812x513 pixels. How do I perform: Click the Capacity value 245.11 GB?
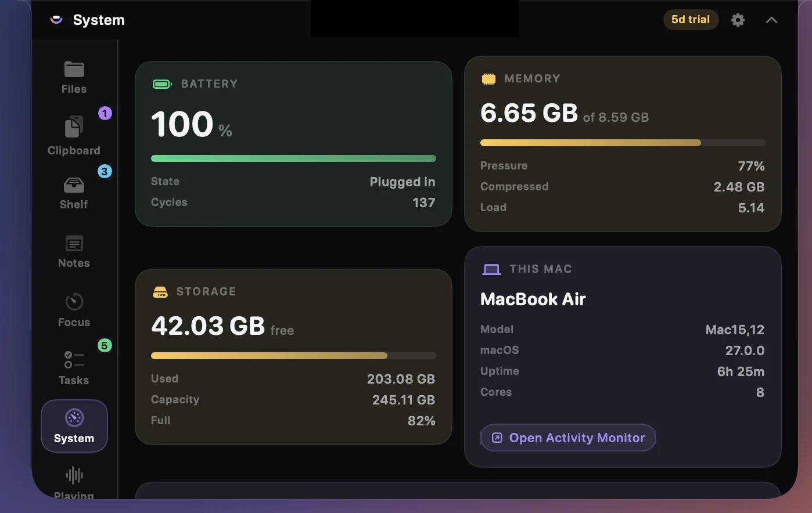click(404, 400)
